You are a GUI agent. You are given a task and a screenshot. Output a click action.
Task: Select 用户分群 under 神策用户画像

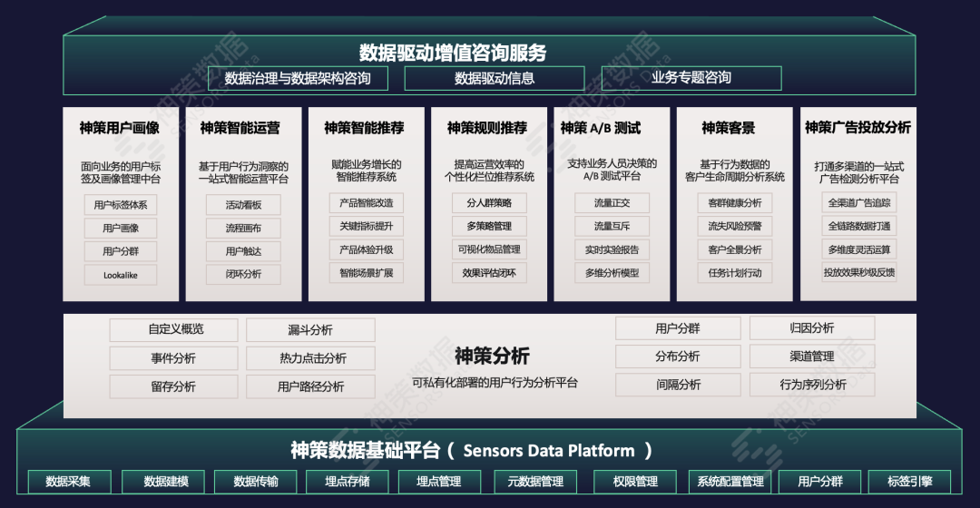(121, 251)
